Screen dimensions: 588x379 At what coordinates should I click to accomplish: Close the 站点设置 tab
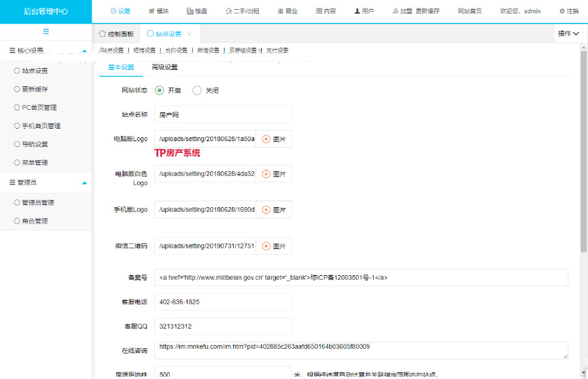pyautogui.click(x=189, y=34)
